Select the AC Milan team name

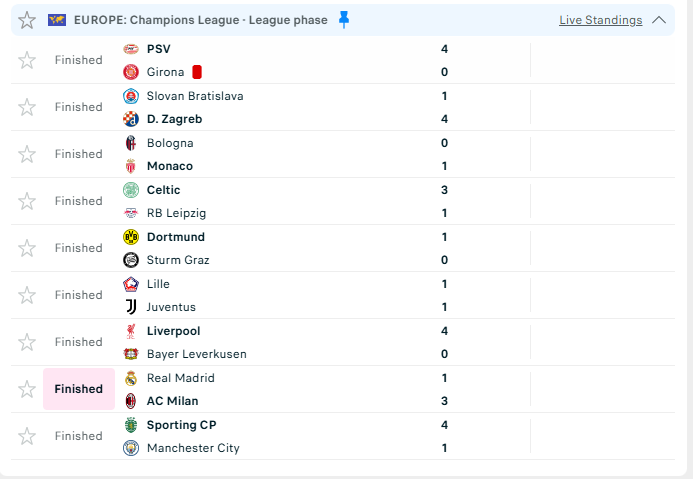pos(172,401)
